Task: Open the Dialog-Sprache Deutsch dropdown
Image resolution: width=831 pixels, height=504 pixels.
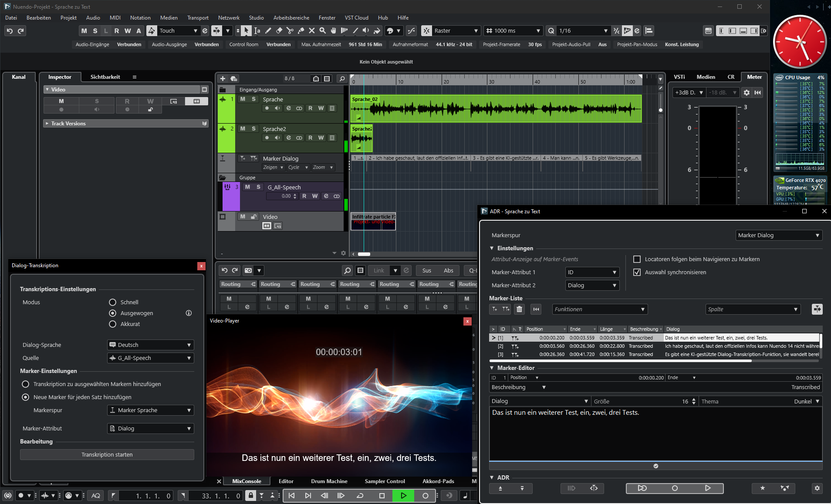Action: pyautogui.click(x=151, y=345)
